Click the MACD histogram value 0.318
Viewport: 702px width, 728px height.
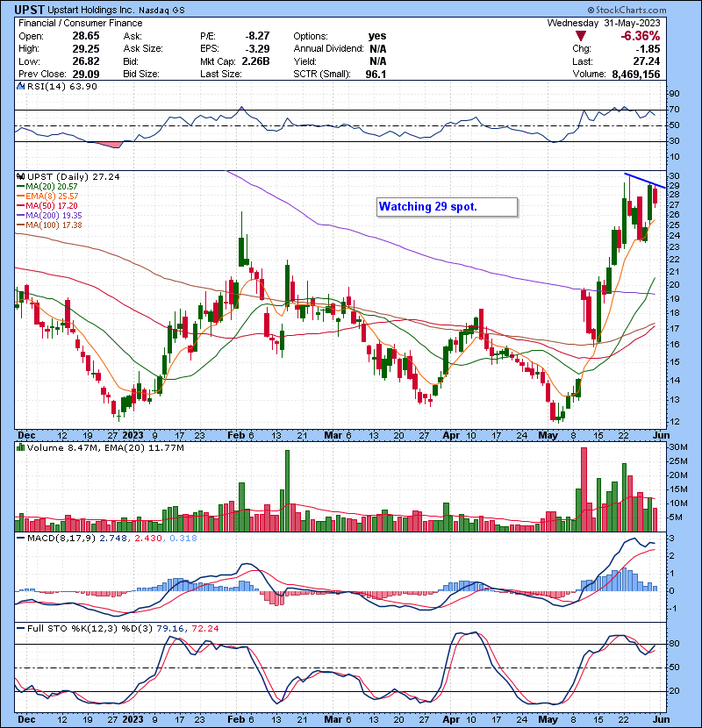click(183, 539)
